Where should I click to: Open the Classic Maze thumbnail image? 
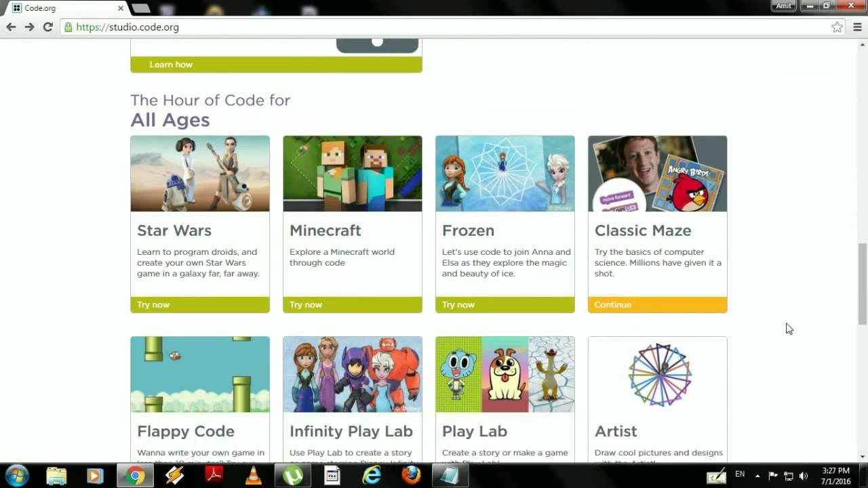pyautogui.click(x=658, y=174)
